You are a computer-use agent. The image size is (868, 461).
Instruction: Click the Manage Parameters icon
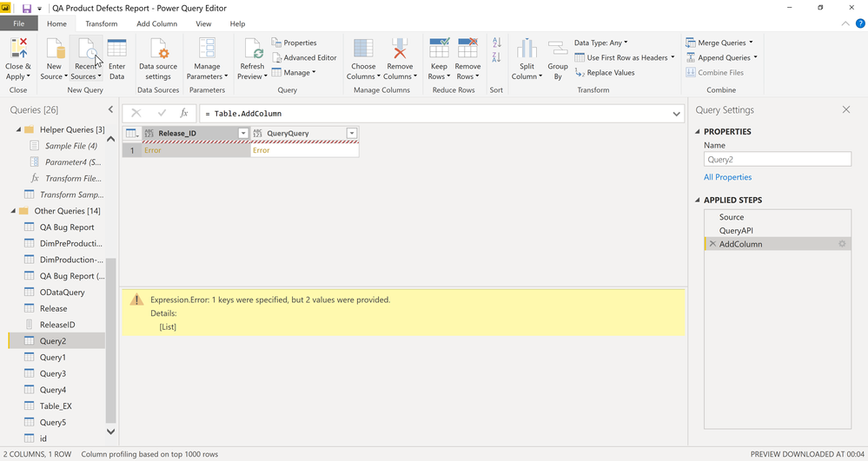tap(207, 48)
